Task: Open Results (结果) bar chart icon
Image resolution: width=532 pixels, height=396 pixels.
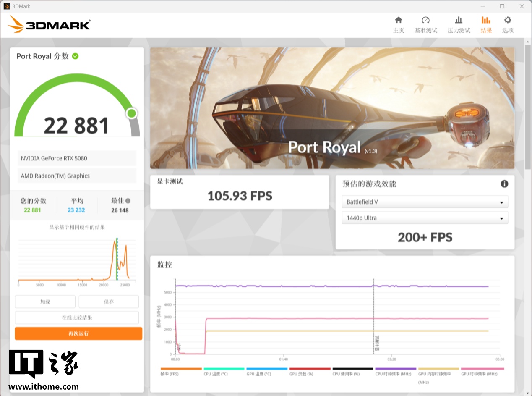Action: pyautogui.click(x=486, y=21)
